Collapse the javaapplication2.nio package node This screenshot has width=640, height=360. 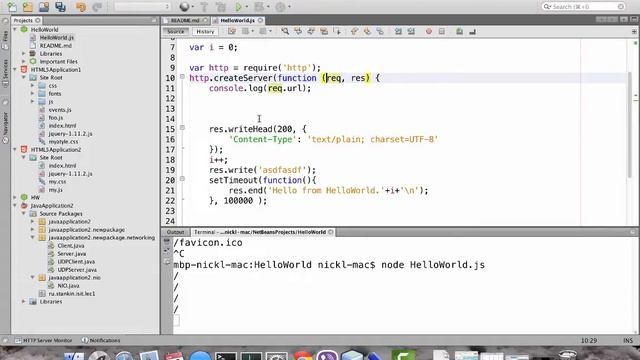33,278
